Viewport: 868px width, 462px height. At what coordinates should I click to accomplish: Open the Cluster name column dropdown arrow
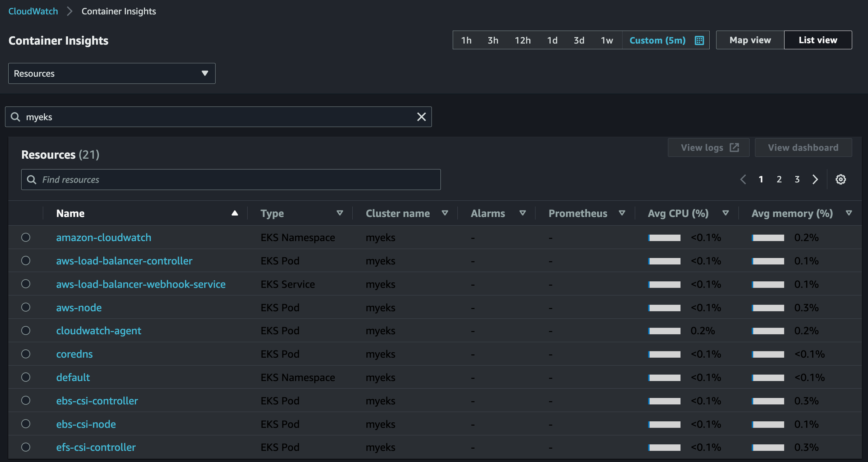(x=445, y=213)
